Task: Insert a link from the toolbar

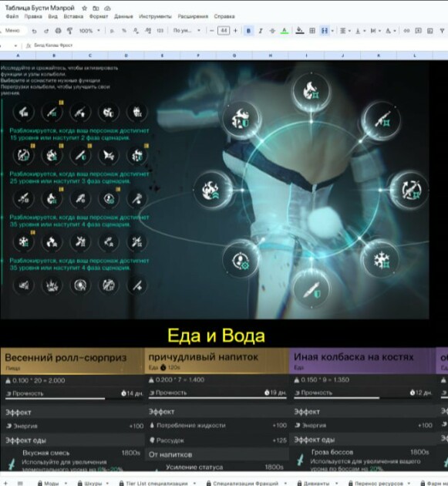Action: point(406,31)
